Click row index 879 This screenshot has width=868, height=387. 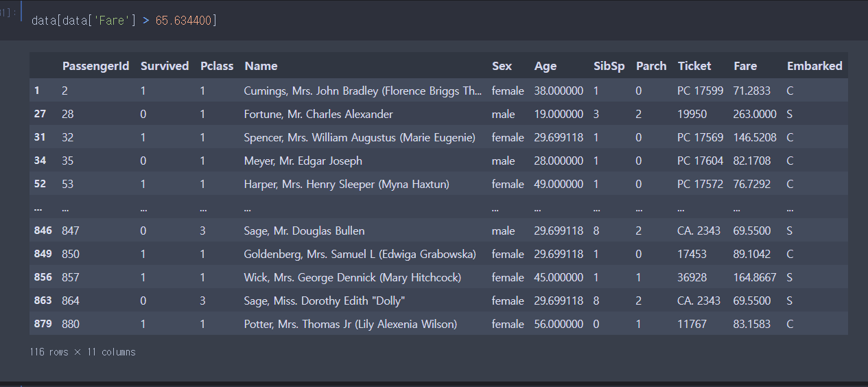point(43,324)
